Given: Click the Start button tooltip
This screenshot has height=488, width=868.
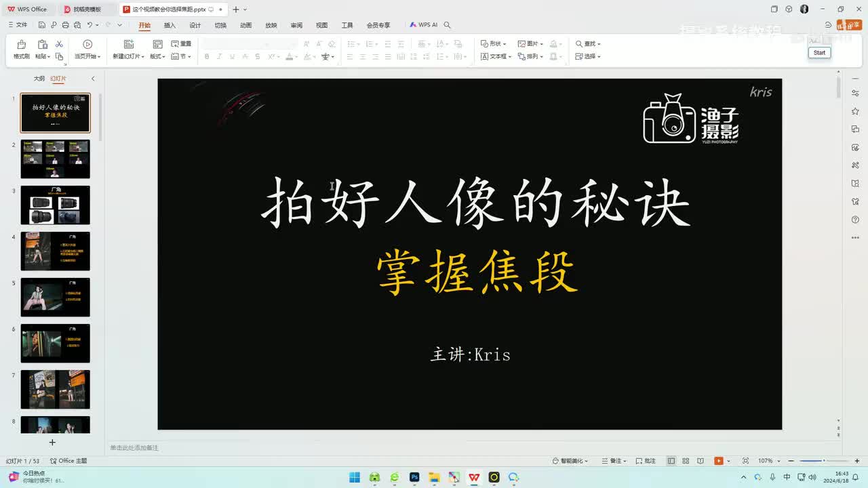Looking at the screenshot, I should [x=819, y=53].
